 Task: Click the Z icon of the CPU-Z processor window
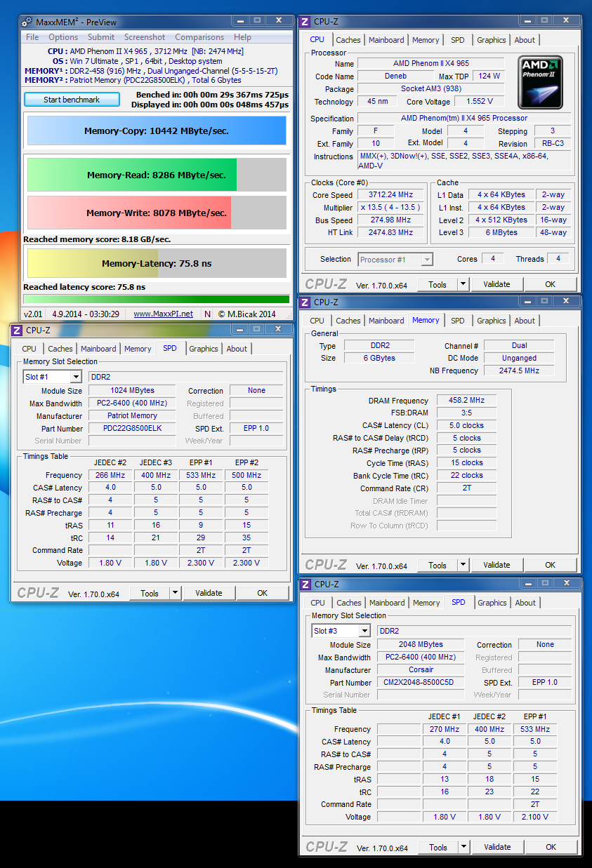point(305,21)
